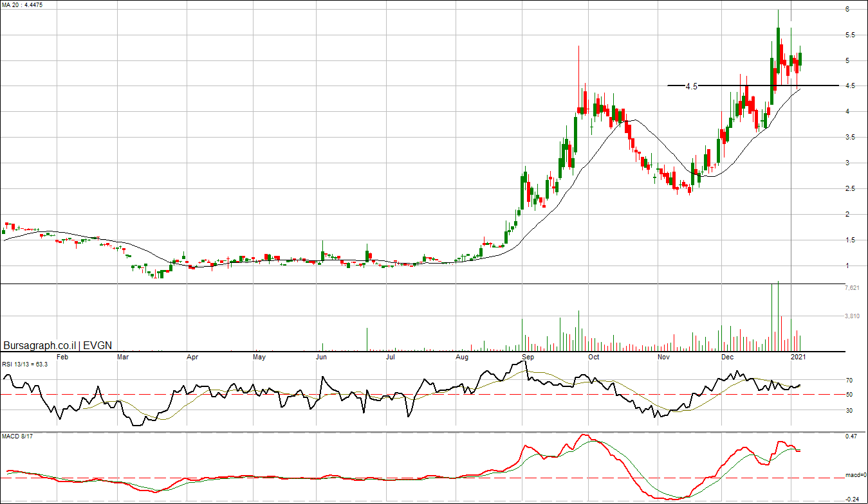Click the 6 price axis value
The height and width of the screenshot is (504, 868).
[847, 10]
